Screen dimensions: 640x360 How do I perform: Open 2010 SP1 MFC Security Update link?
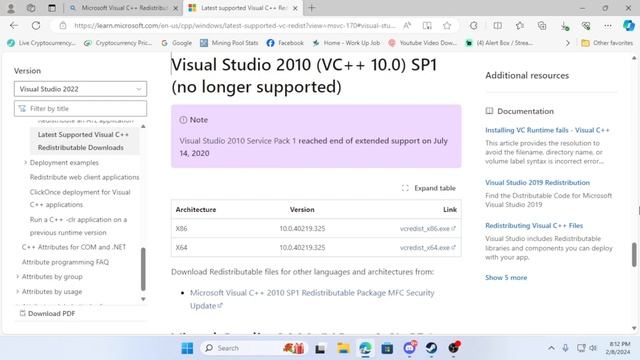[x=312, y=299]
